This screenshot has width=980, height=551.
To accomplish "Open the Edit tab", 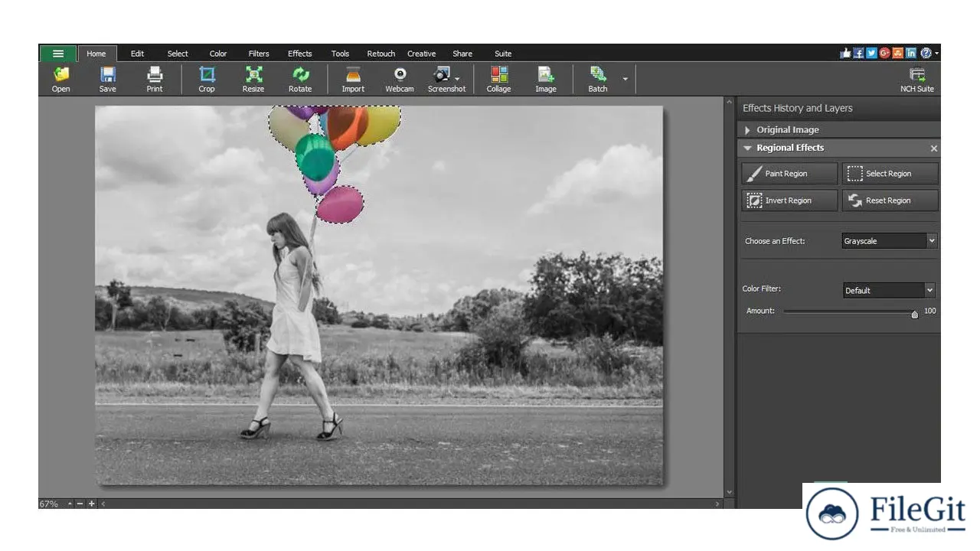I will coord(137,54).
